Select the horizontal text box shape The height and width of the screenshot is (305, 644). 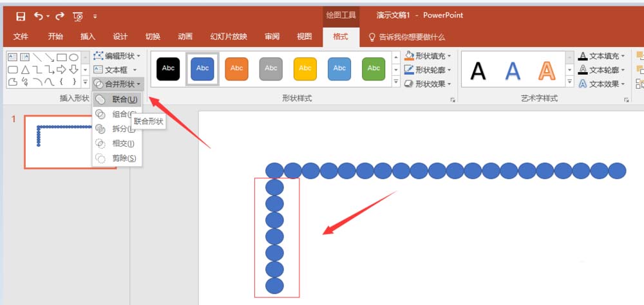point(13,57)
